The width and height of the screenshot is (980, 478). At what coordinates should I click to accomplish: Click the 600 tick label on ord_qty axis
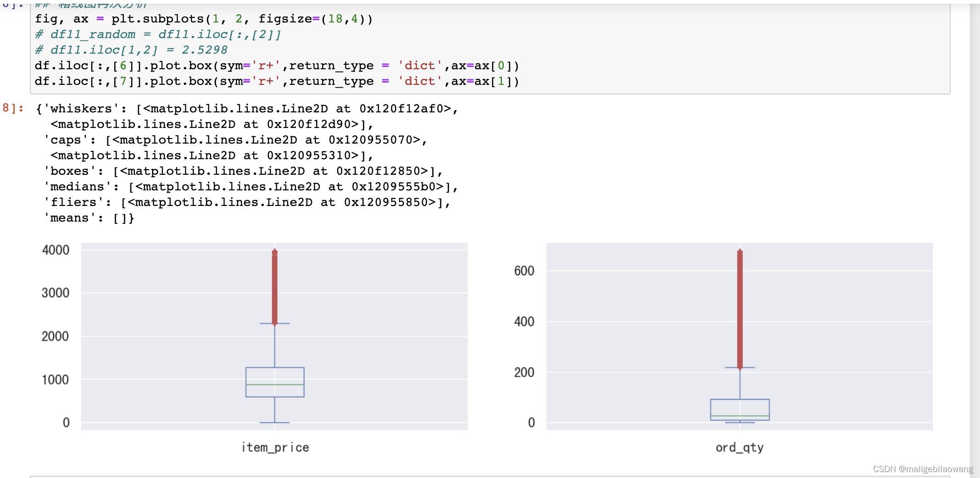click(x=524, y=271)
